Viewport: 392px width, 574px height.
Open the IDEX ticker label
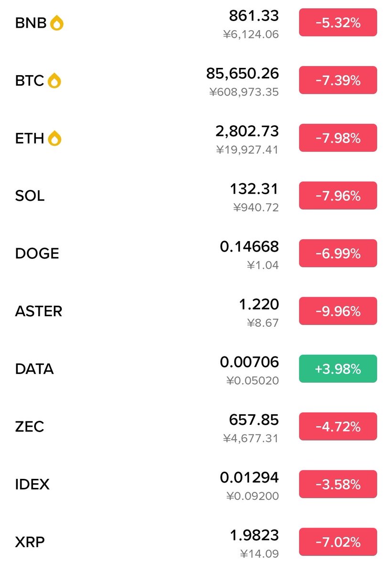click(x=32, y=484)
